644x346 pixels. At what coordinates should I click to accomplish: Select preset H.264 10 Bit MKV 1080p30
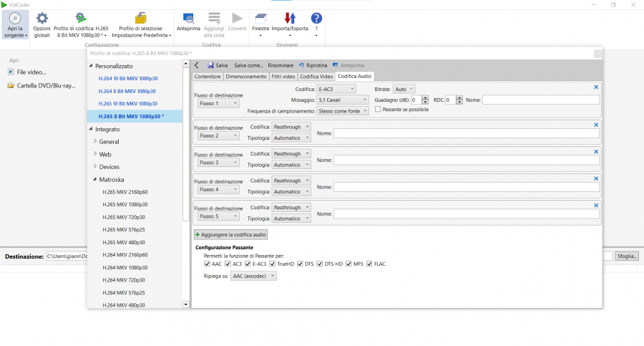click(x=128, y=78)
